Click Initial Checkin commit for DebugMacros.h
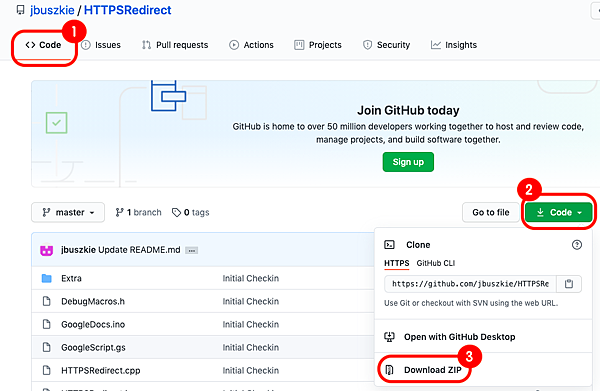Image resolution: width=600 pixels, height=391 pixels. (251, 301)
